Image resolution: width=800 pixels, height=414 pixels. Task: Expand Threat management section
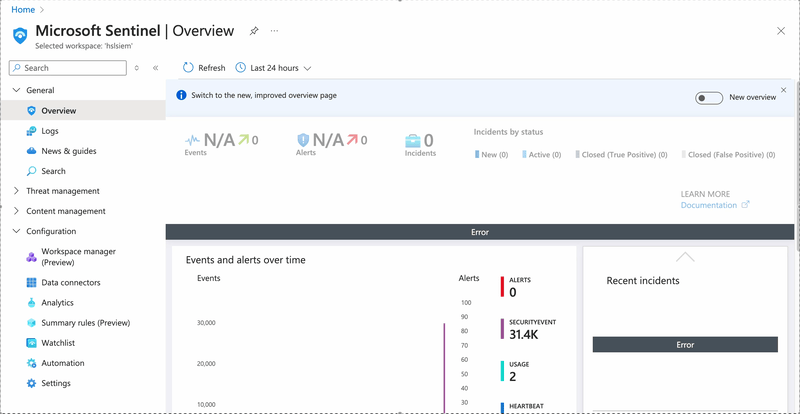(x=16, y=191)
